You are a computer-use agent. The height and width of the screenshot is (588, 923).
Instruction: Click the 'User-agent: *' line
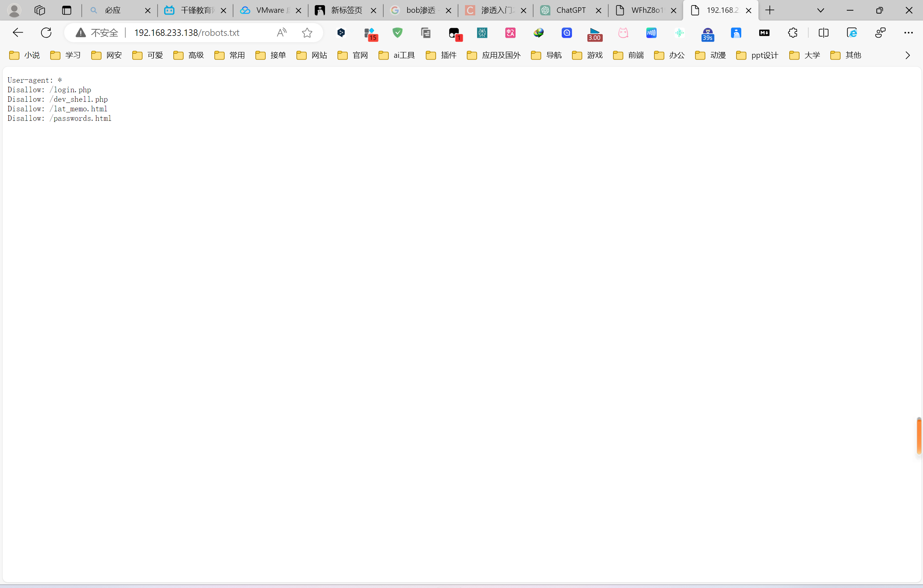pyautogui.click(x=35, y=80)
